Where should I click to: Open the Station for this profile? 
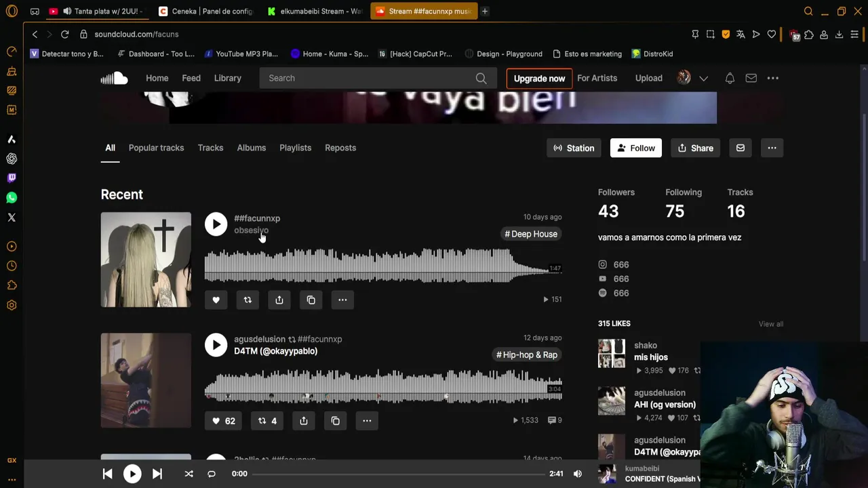[574, 148]
